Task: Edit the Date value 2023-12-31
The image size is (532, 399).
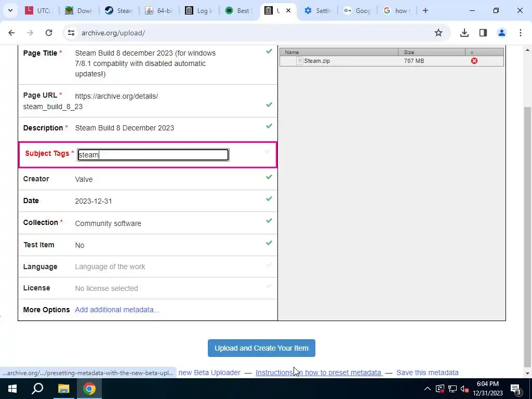Action: pos(94,201)
